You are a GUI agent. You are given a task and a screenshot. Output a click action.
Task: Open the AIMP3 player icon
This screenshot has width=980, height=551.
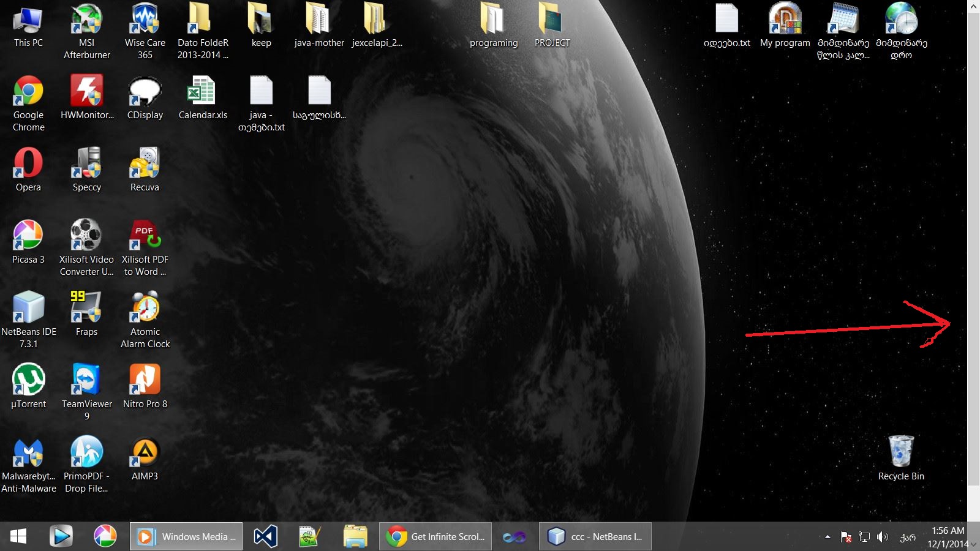[x=145, y=452]
